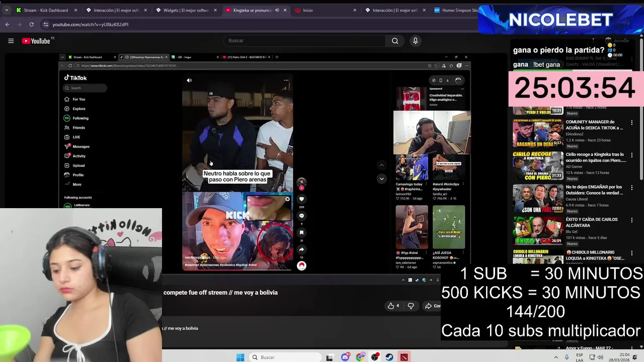
Task: Open options menu for No te dejes ENGAÑAR video
Action: point(632,188)
